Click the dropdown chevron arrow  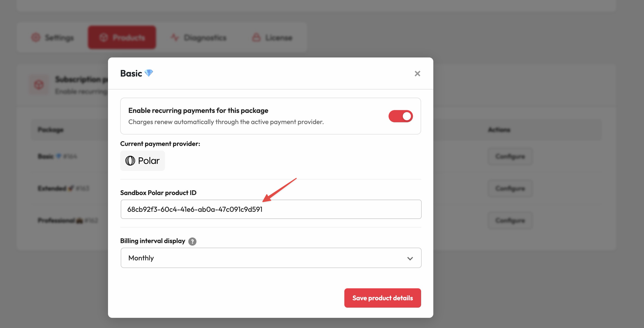[x=410, y=258]
